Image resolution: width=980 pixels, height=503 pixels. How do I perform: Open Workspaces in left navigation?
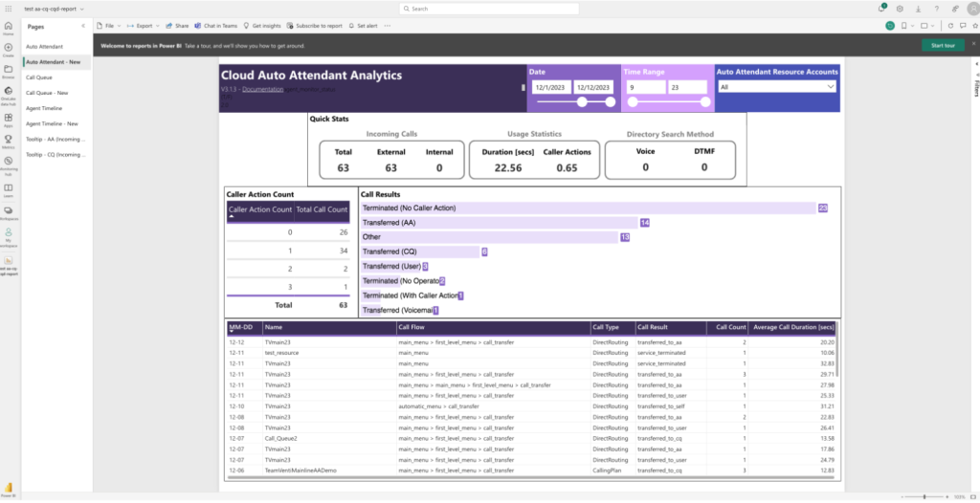pos(8,213)
